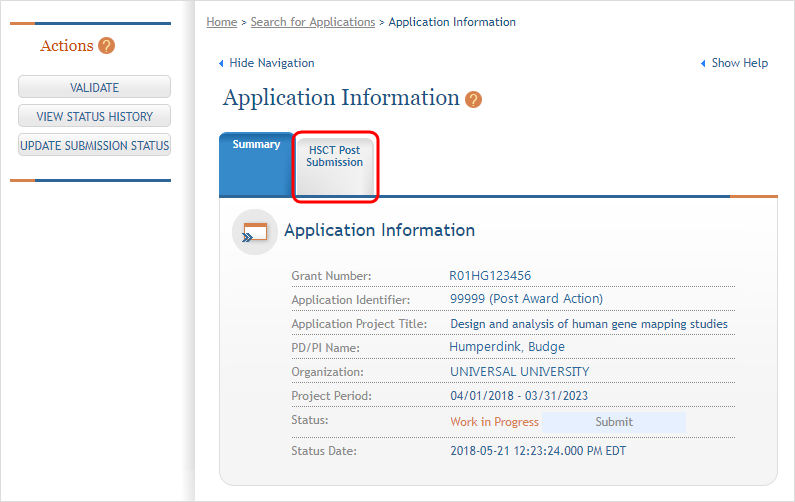Click application identifier 99999 (Post Award Action)
Screen dimensions: 795x502
pos(526,299)
